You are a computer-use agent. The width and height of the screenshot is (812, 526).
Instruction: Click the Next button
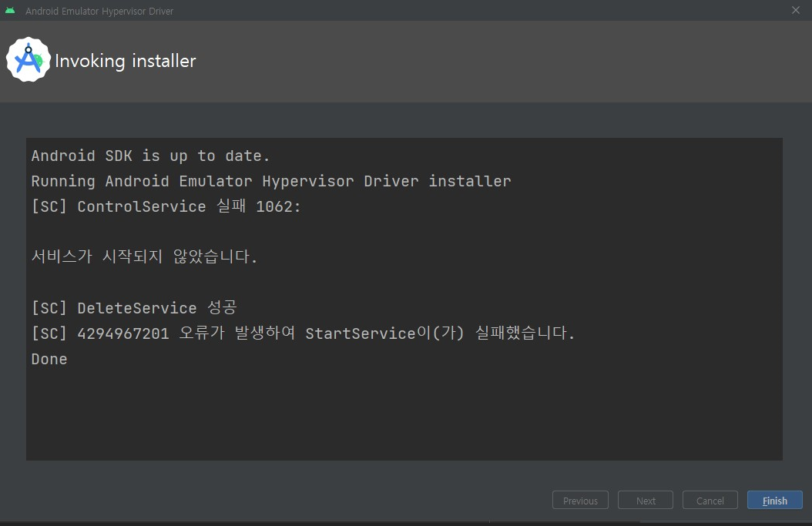tap(646, 500)
